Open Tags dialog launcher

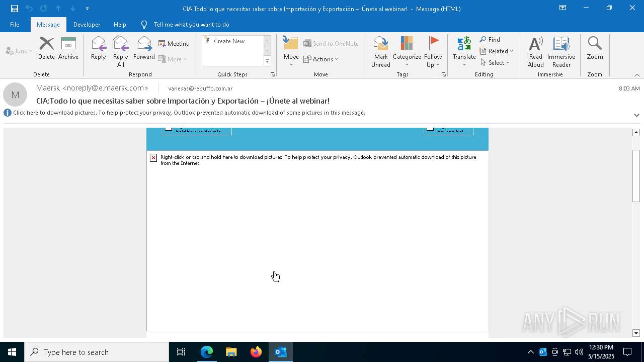(444, 74)
